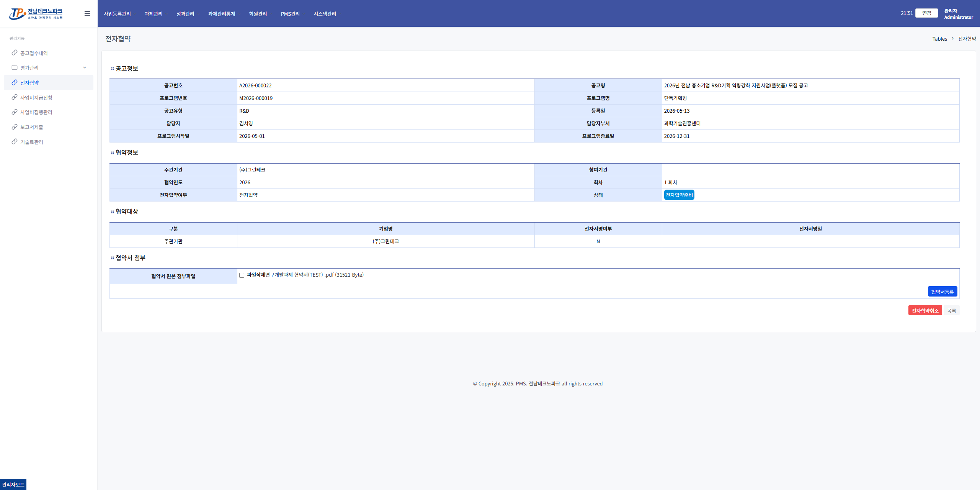Click link icon beside 사업비지급신청
The image size is (980, 490).
(x=15, y=97)
